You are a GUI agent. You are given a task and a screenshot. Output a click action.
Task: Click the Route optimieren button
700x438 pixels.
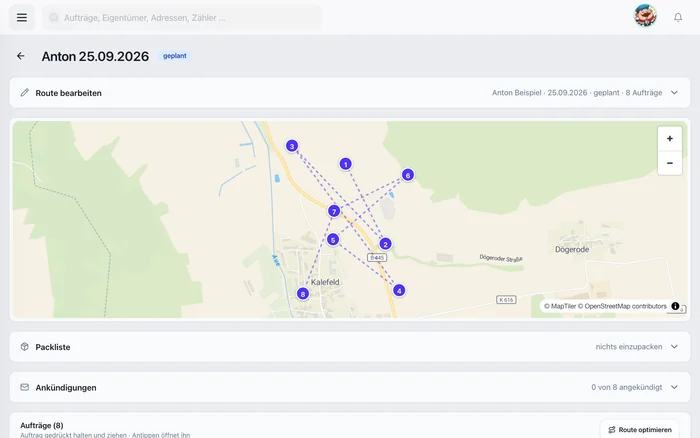[639, 430]
